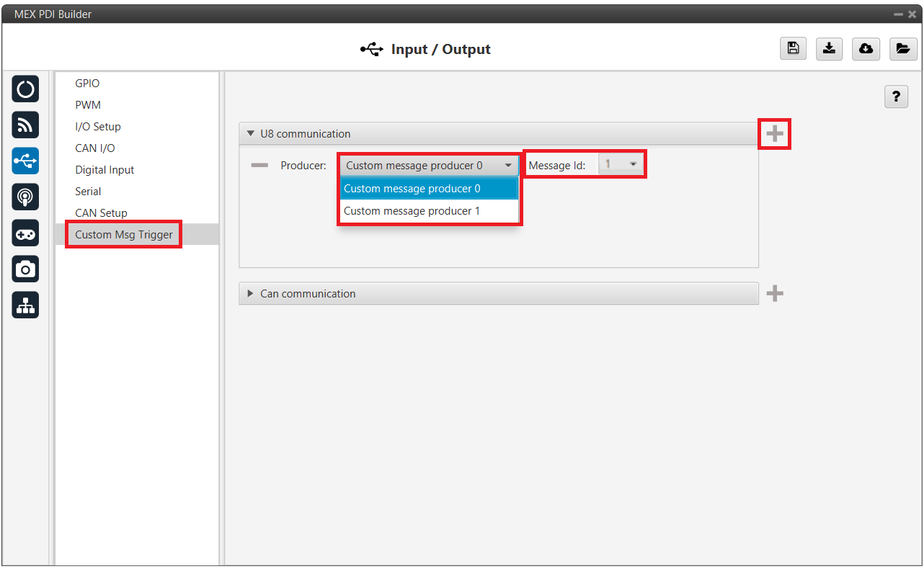This screenshot has height=569, width=924.
Task: Open the RSS-style communications sidebar icon
Action: (25, 125)
